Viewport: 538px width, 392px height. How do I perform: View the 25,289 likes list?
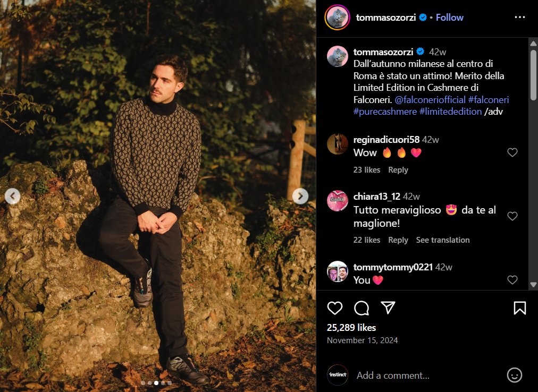click(351, 328)
